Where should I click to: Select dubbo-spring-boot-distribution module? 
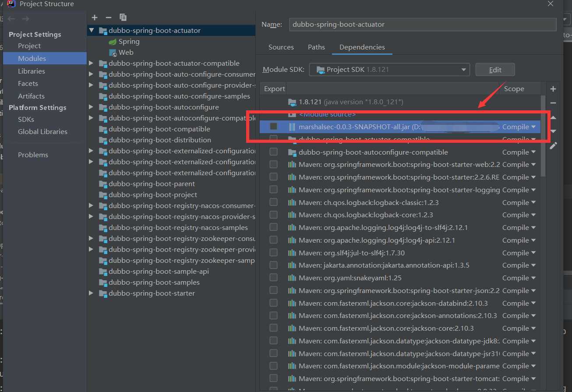pos(160,140)
